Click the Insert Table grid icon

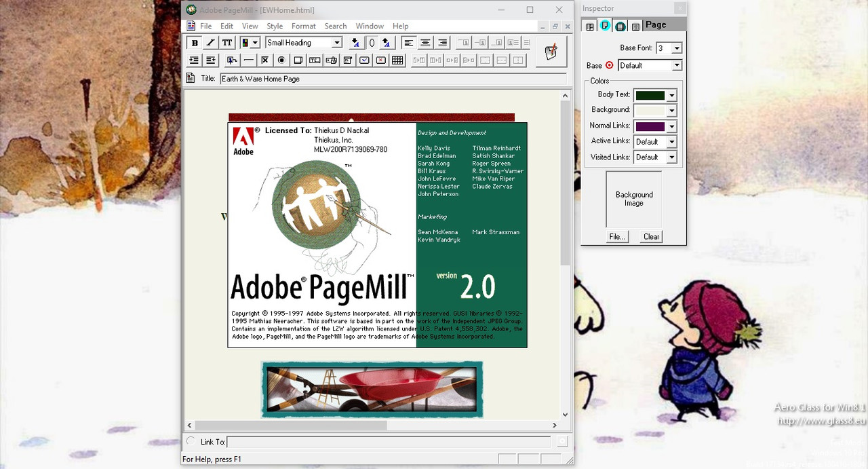tap(398, 60)
